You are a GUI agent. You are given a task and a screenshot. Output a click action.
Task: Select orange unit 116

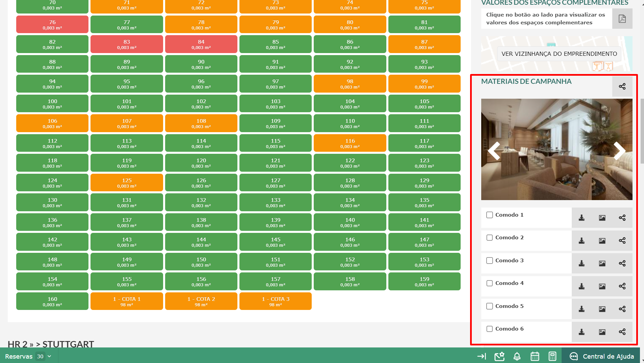(350, 143)
